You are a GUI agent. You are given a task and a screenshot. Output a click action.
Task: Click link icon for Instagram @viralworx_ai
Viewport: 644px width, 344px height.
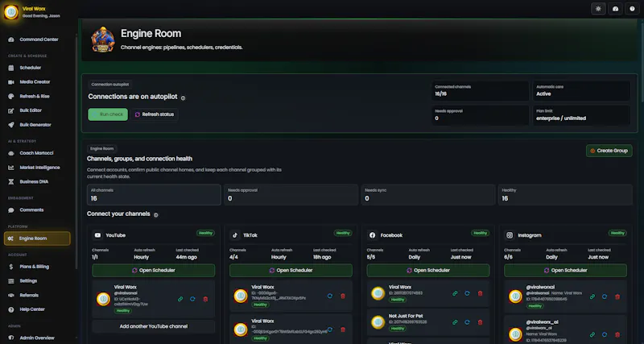pyautogui.click(x=592, y=335)
